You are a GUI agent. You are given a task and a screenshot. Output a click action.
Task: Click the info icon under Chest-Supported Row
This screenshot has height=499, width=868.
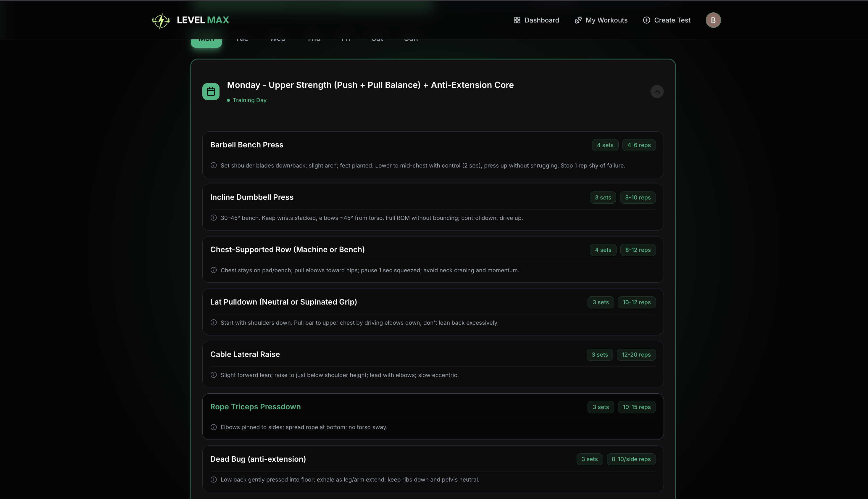[x=214, y=271]
